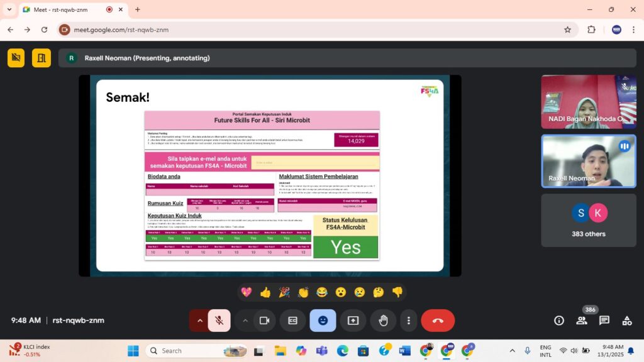Image resolution: width=644 pixels, height=362 pixels.
Task: Open the 383 others participants tile
Action: pos(589,221)
